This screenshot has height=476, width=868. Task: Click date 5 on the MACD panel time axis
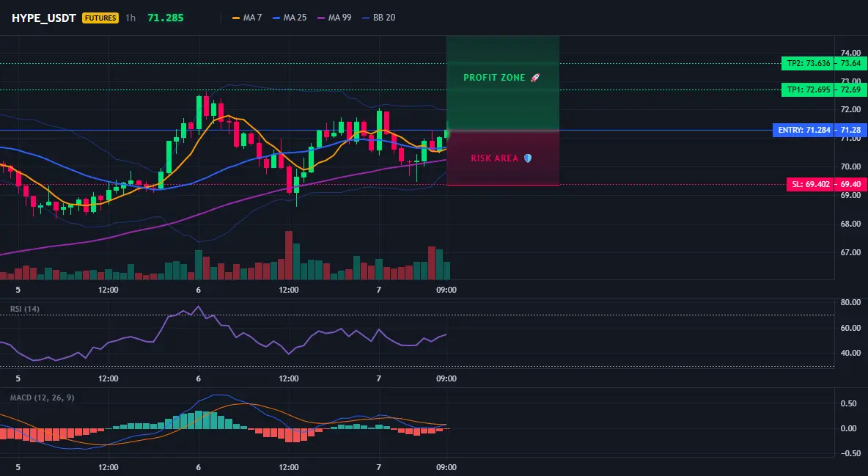(x=18, y=467)
